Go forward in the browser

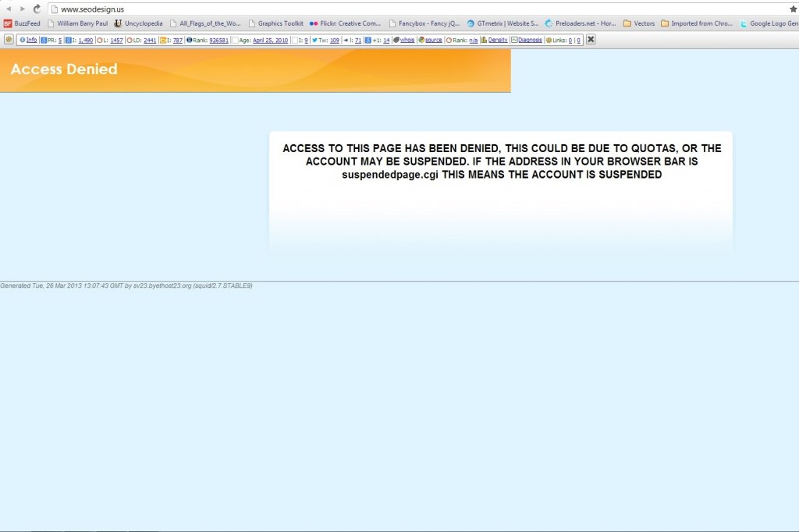click(23, 9)
